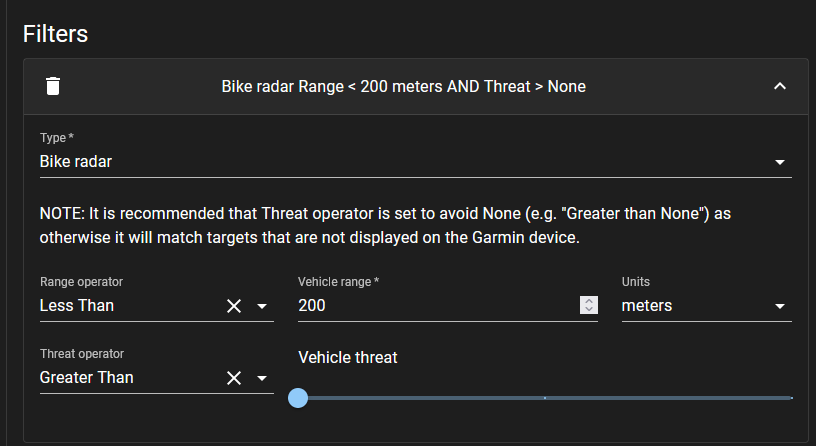The height and width of the screenshot is (446, 816).
Task: Click the filter summary header title
Action: [x=403, y=87]
